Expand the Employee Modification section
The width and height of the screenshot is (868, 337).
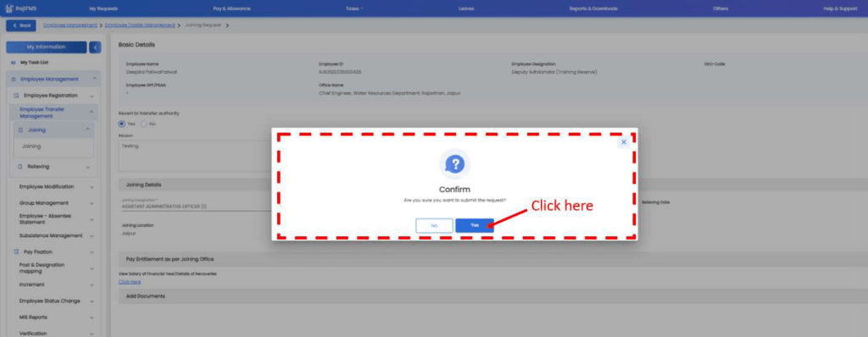55,187
